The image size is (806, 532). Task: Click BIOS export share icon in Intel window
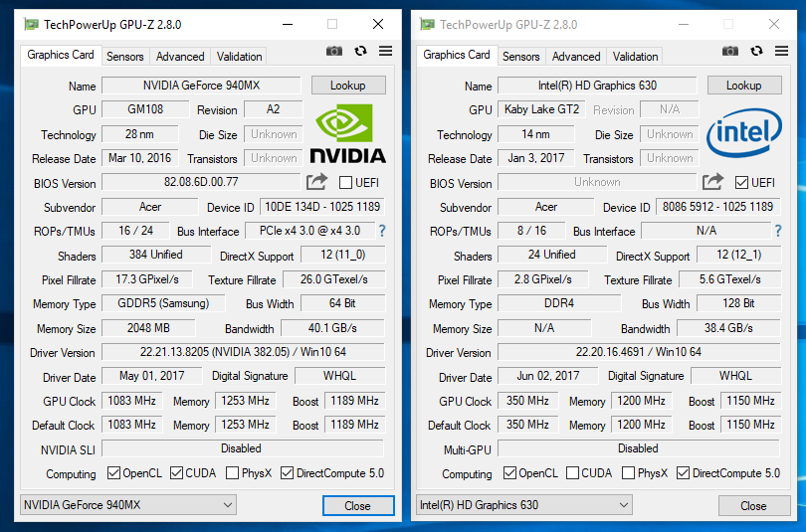coord(712,181)
